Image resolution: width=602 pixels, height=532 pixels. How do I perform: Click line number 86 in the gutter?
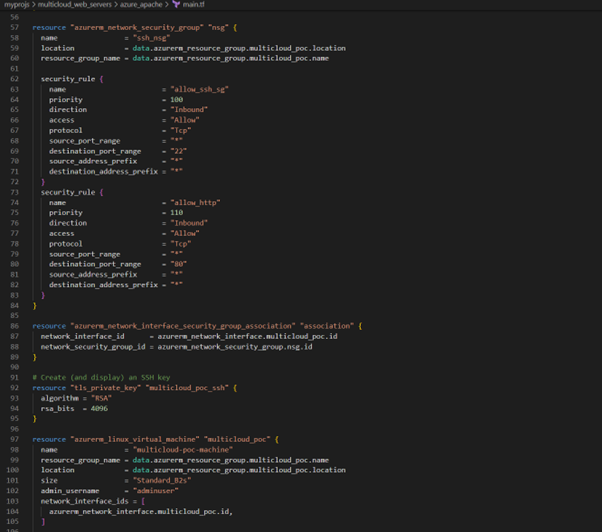[x=15, y=326]
